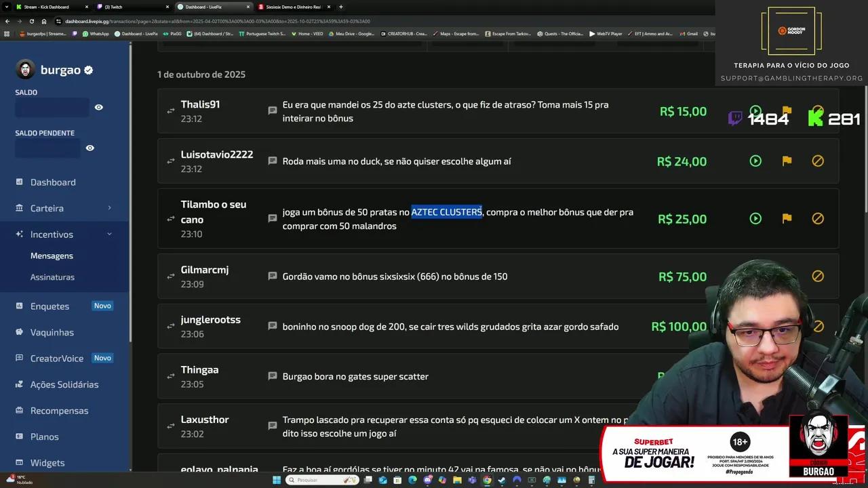868x488 pixels.
Task: Click the ban icon on the R$ 25,00 row
Action: click(x=818, y=219)
